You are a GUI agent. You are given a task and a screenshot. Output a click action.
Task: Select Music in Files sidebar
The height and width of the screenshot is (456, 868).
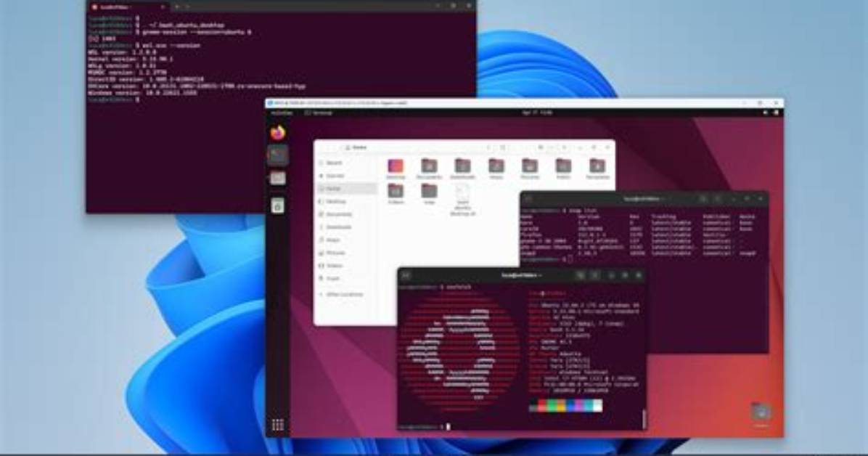click(346, 240)
